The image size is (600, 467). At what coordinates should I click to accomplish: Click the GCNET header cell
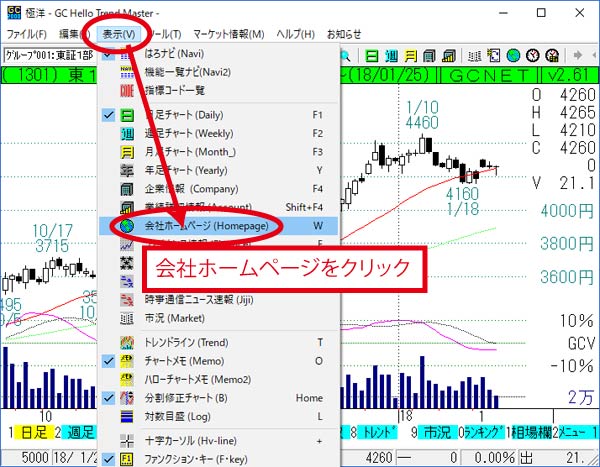(488, 75)
